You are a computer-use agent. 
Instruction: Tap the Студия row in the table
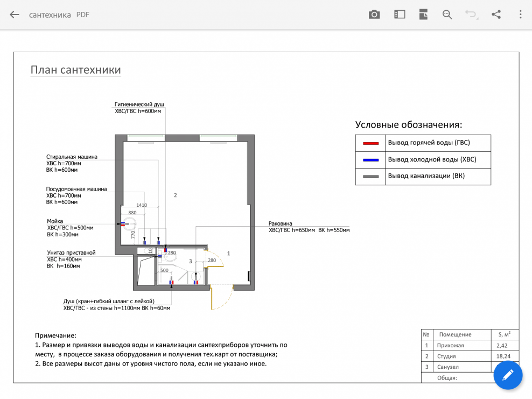coord(448,356)
